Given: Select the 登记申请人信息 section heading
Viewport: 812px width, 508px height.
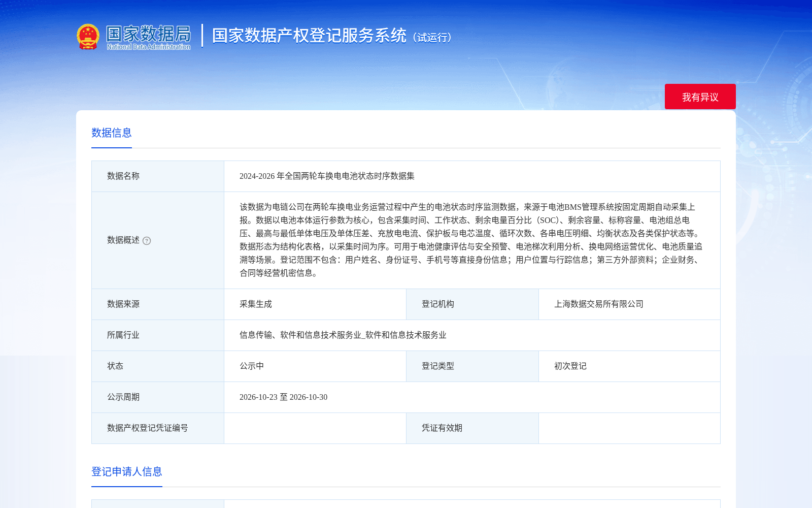Looking at the screenshot, I should click(127, 472).
